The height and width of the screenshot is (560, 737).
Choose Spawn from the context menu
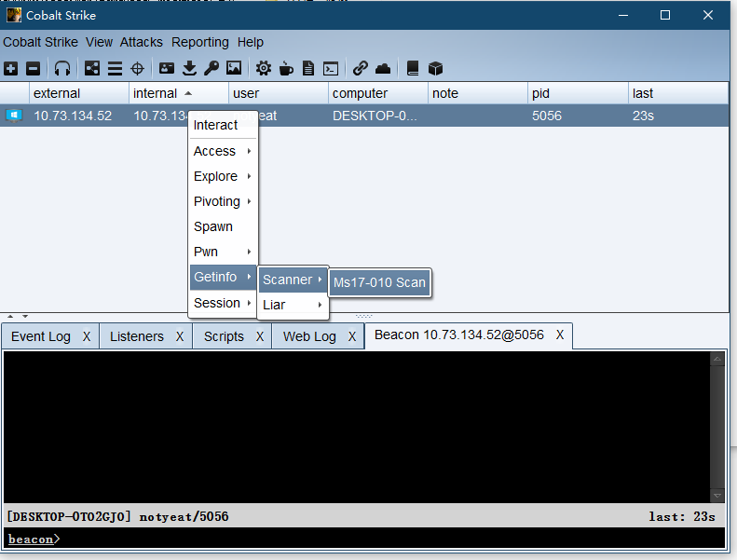223,226
